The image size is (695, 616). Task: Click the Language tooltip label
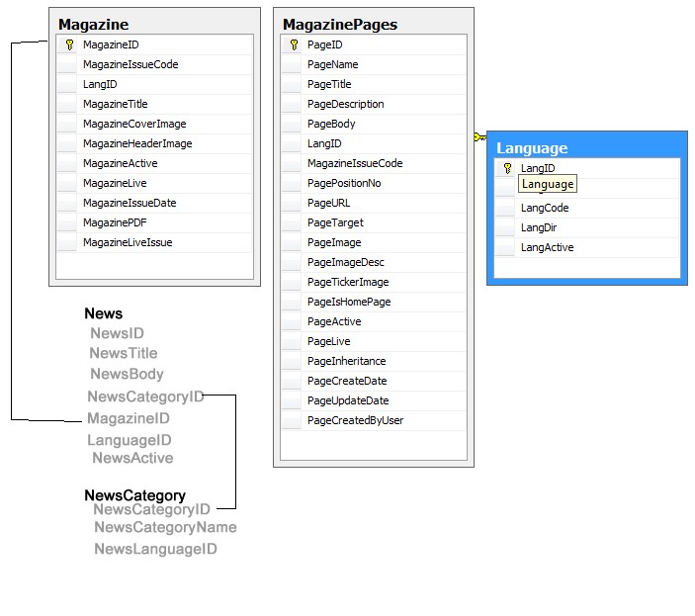(x=548, y=184)
